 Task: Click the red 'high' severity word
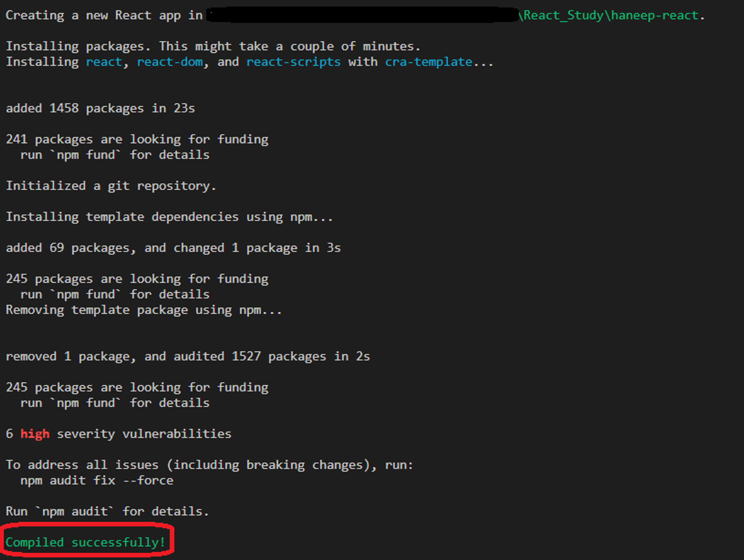point(35,434)
